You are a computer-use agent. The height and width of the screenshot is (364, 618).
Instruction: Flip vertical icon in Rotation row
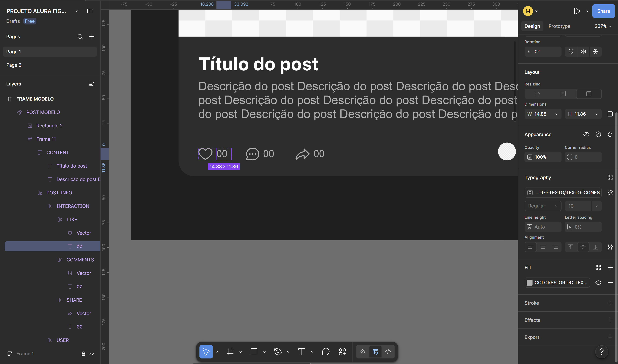point(595,51)
